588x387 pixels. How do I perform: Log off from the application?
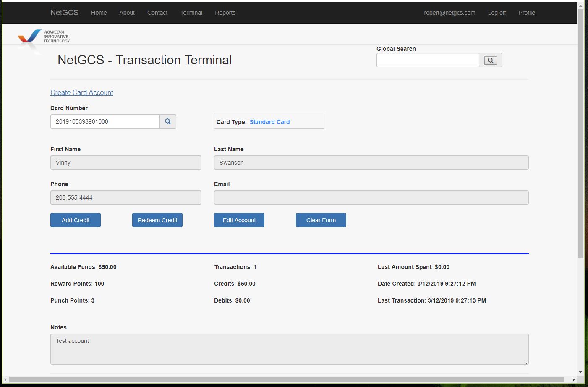pos(497,13)
